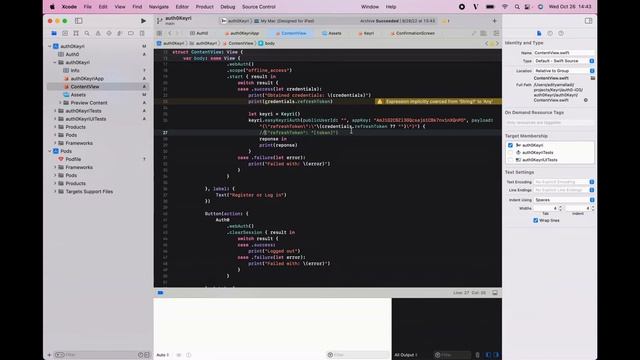
Task: Expand the Preview Content folder
Action: [x=60, y=103]
